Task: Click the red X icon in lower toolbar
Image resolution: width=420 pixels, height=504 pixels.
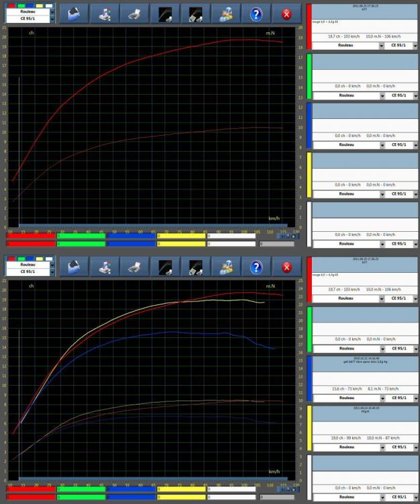Action: point(287,267)
